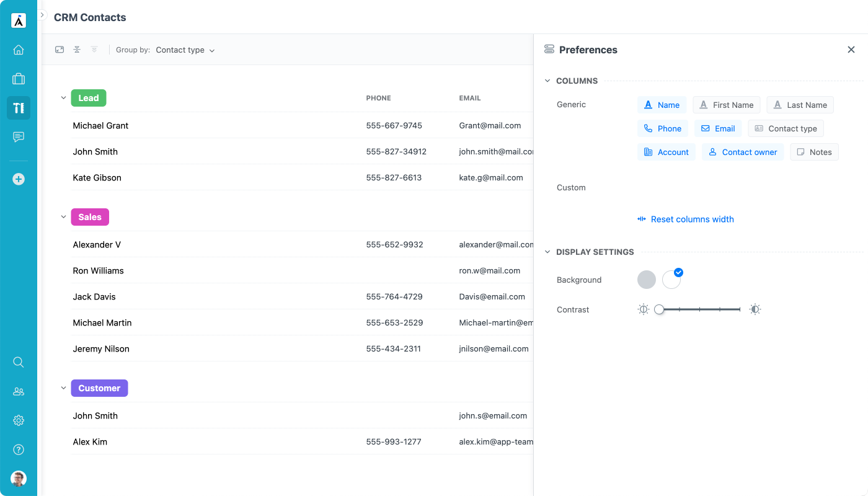
Task: Open the help question mark icon
Action: [19, 449]
